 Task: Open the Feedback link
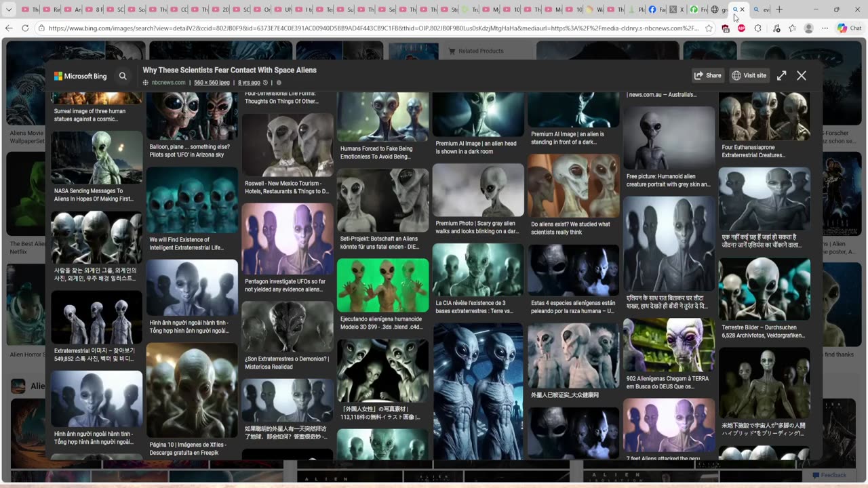point(829,475)
